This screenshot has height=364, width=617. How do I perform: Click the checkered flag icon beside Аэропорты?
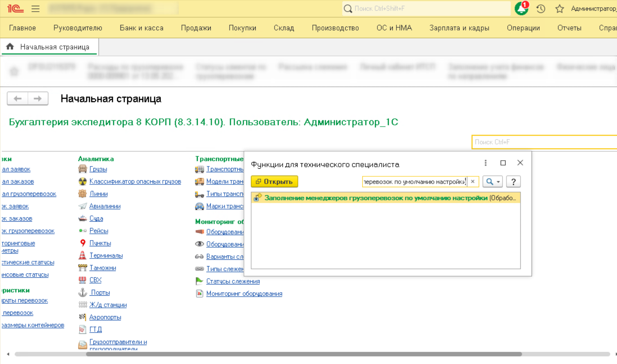[x=83, y=317]
